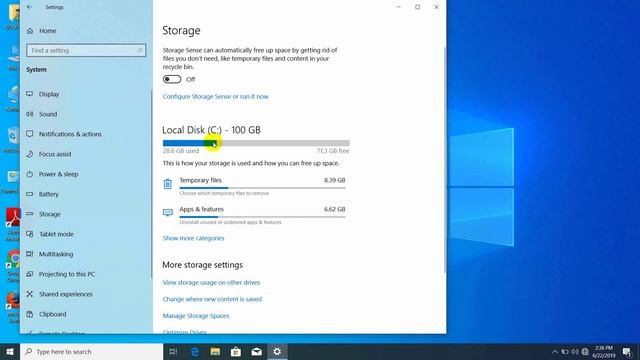Screen dimensions: 640x360
Task: Open Power & sleep settings
Action: coord(58,174)
